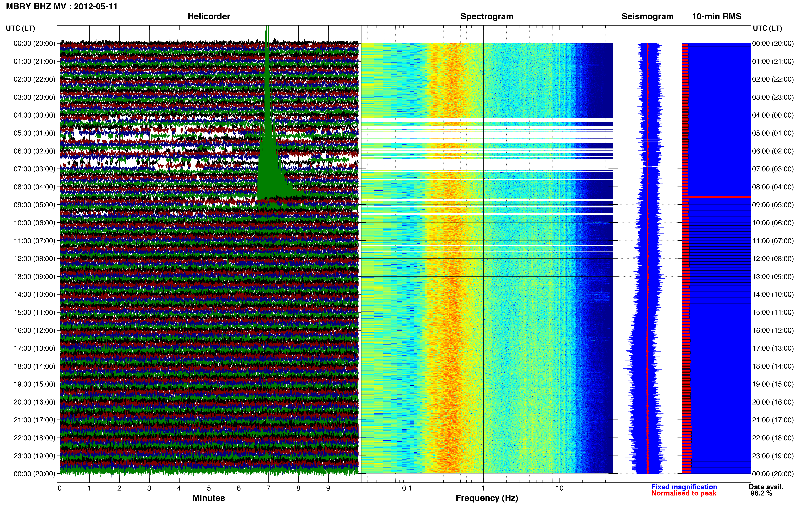The image size is (812, 508).
Task: Click the Fixed magnification legend text
Action: pos(684,487)
